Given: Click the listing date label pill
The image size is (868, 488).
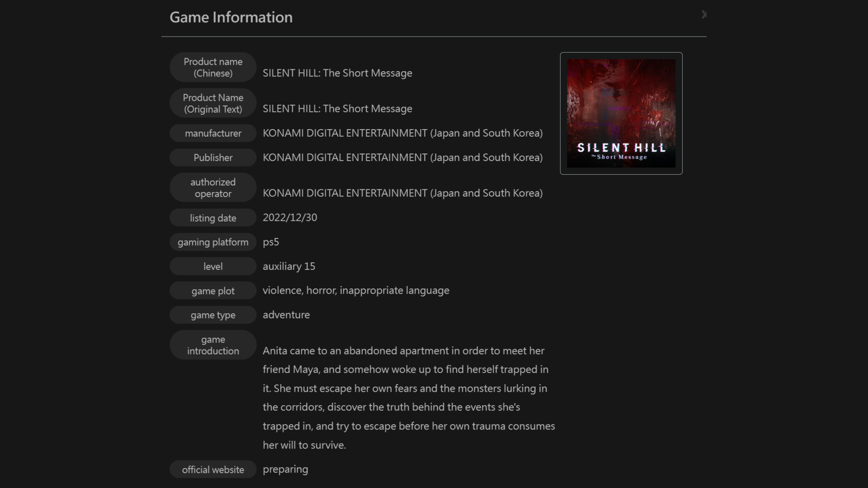Looking at the screenshot, I should (x=212, y=218).
